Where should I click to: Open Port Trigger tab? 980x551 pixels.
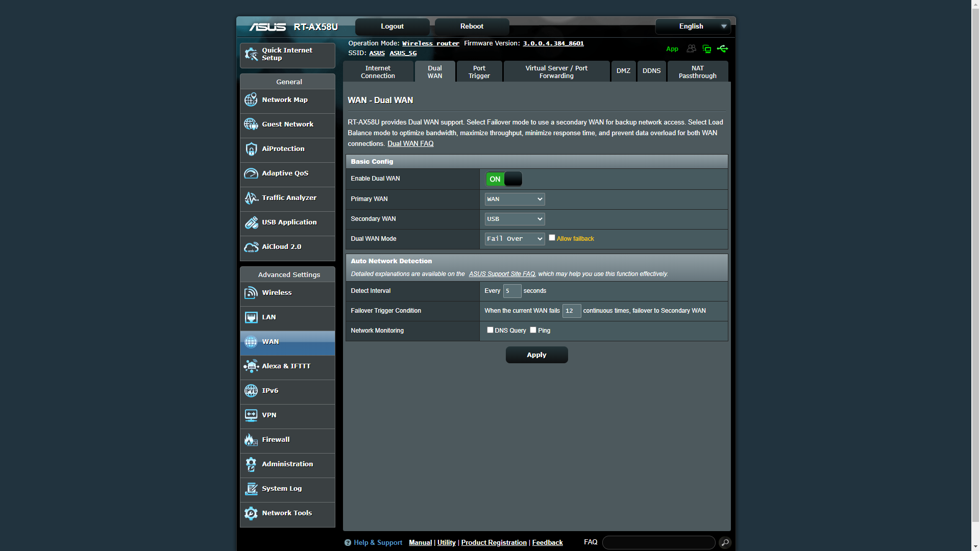(479, 71)
